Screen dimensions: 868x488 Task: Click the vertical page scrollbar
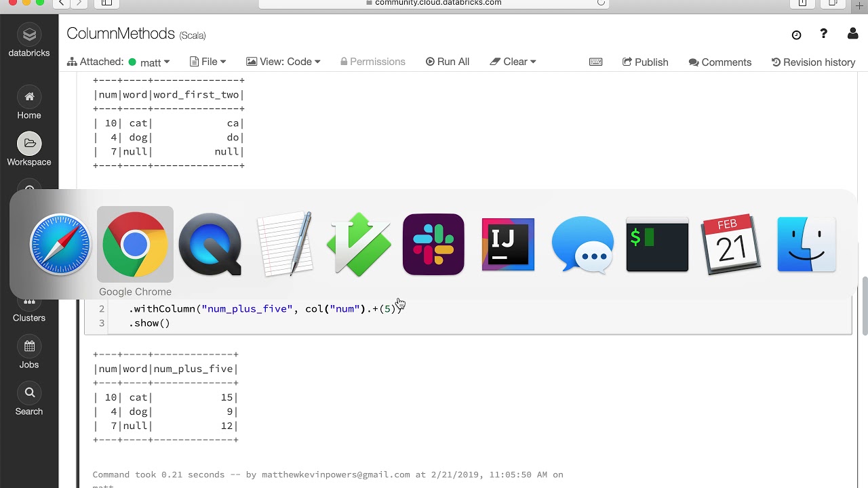click(865, 306)
